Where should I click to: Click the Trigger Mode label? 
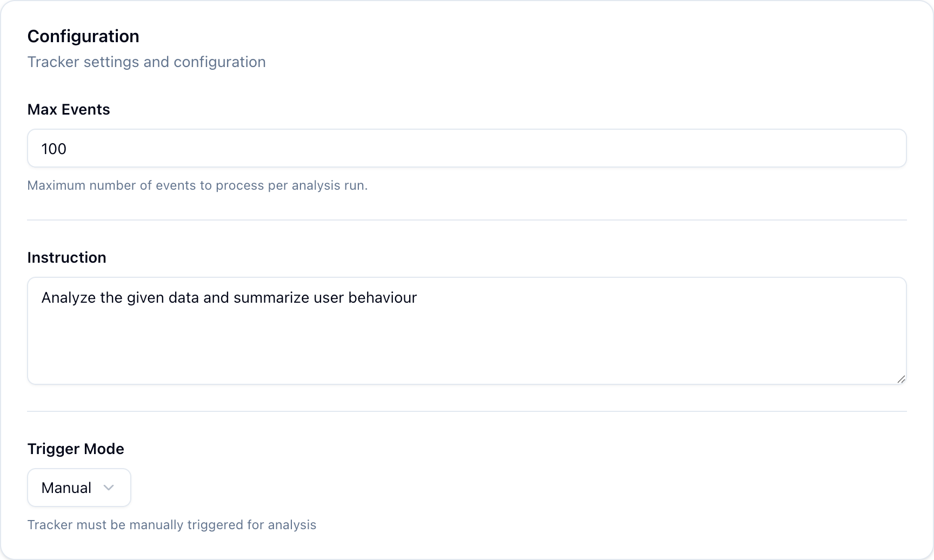[75, 448]
